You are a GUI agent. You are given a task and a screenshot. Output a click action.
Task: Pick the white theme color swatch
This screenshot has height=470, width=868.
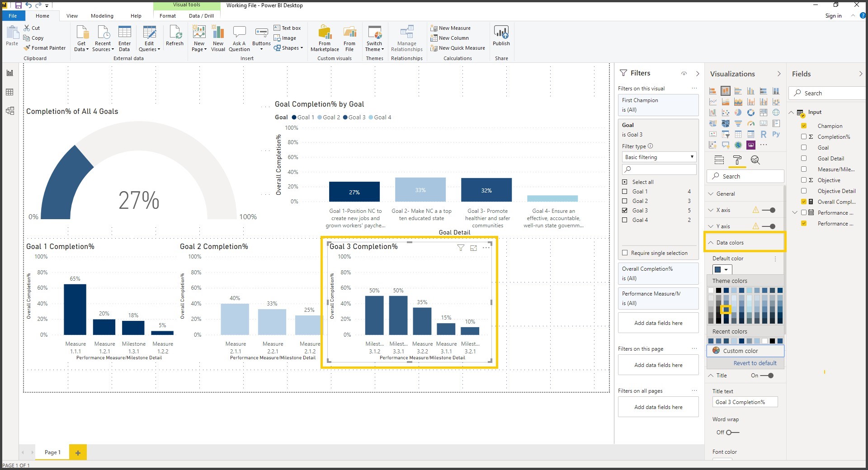(x=711, y=291)
